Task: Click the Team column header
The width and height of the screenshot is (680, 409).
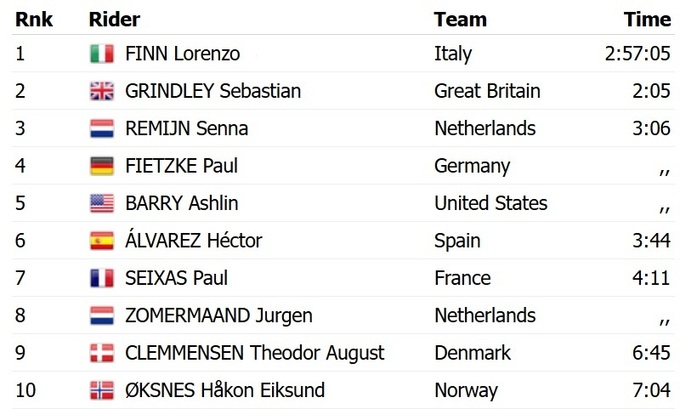Action: pyautogui.click(x=460, y=19)
